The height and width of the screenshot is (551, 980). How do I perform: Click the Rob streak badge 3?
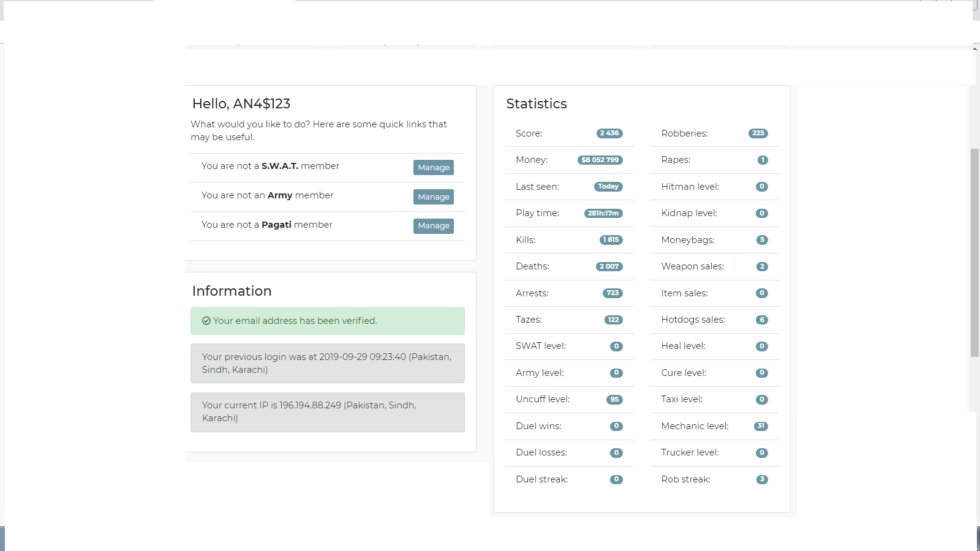point(762,479)
